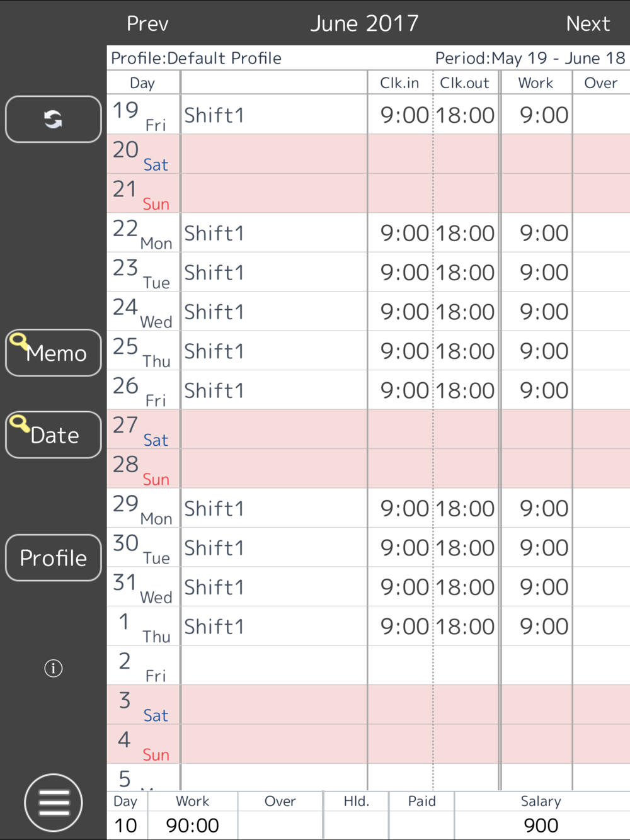Open Date search with magnifier icon
This screenshot has width=630, height=840.
[x=53, y=434]
